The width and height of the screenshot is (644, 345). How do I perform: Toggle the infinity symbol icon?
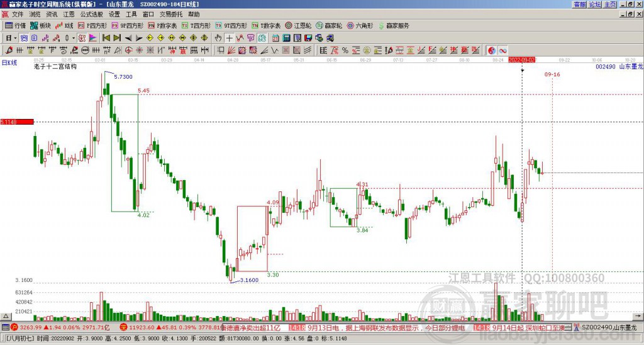pos(502,50)
